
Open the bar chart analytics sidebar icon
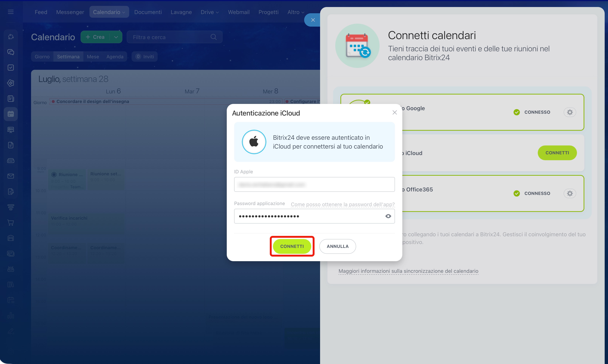pyautogui.click(x=11, y=315)
